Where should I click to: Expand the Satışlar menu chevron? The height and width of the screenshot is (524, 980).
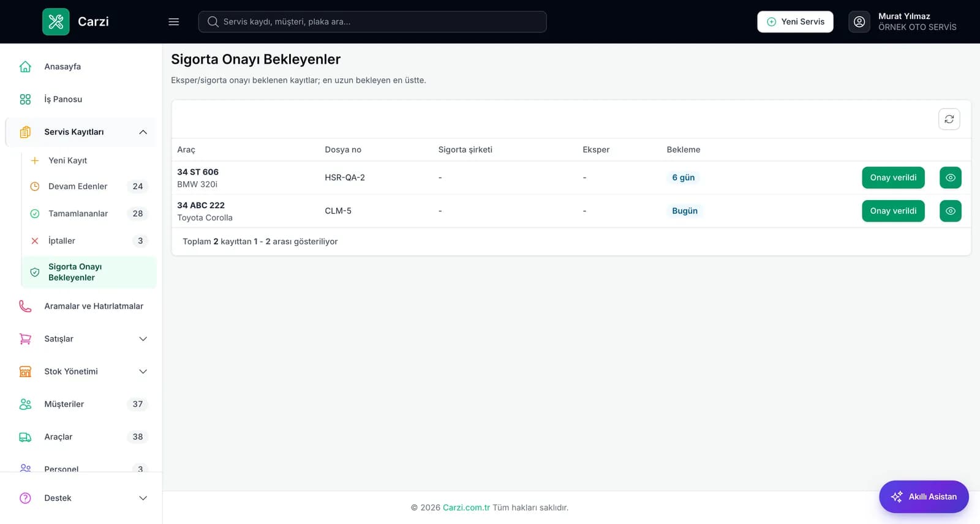click(x=143, y=339)
